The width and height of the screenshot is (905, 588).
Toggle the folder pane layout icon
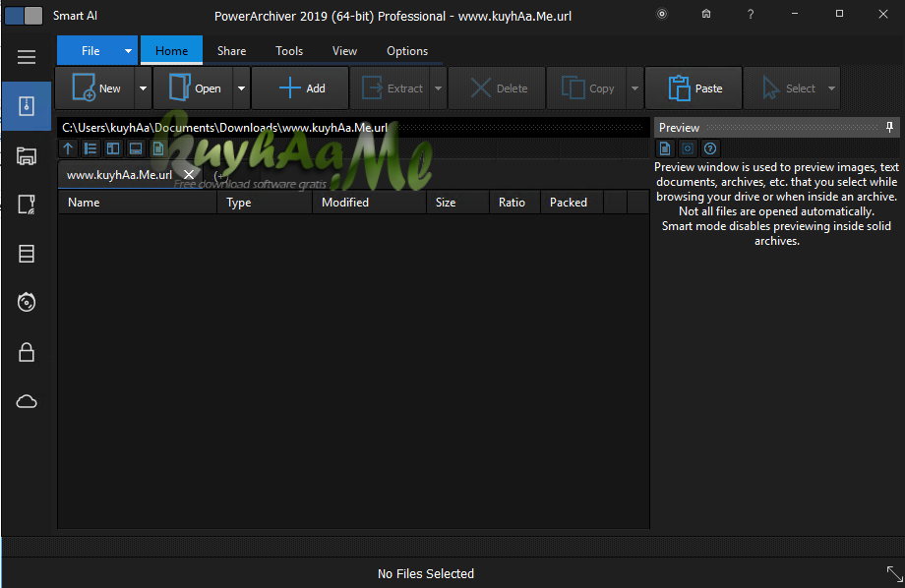(x=113, y=148)
